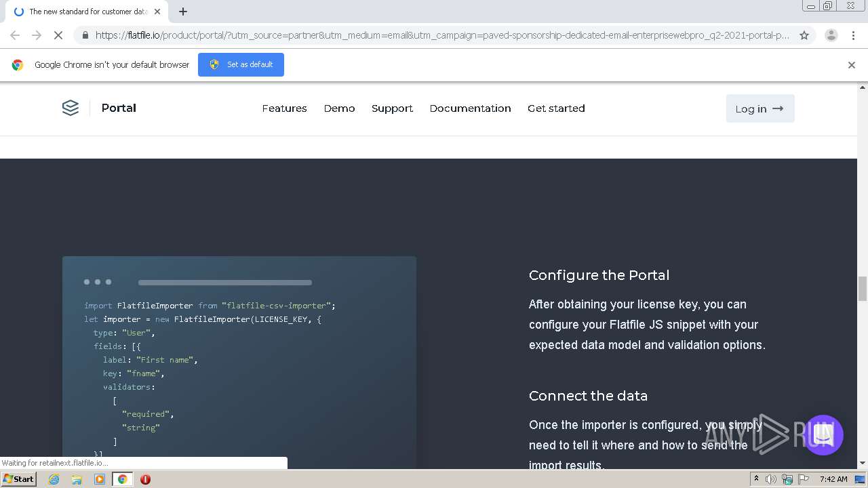Dismiss the default browser notification bar
This screenshot has width=868, height=488.
click(x=852, y=65)
